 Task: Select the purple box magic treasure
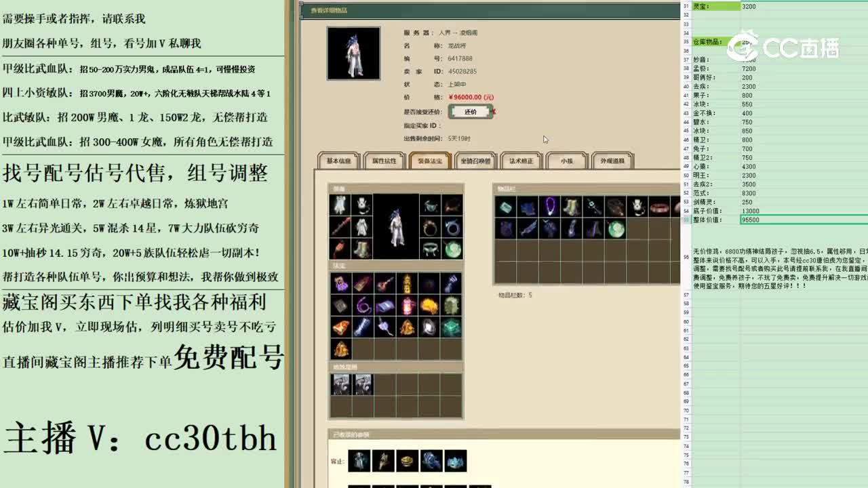click(x=341, y=283)
